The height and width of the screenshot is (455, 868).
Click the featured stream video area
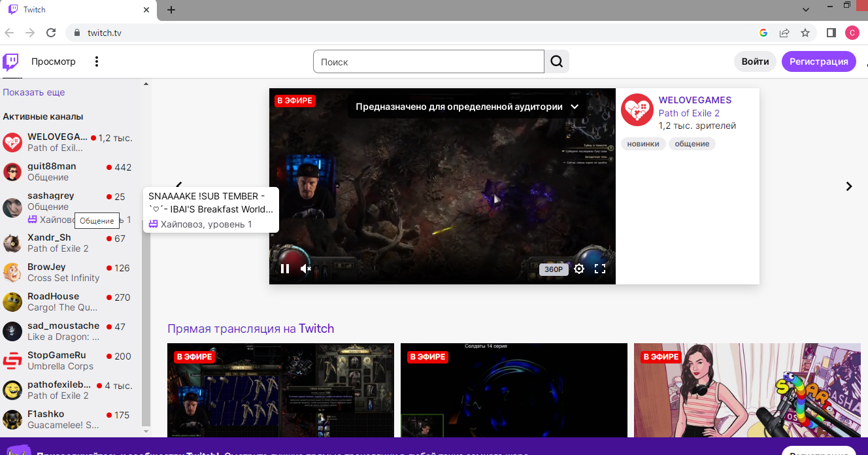(442, 186)
